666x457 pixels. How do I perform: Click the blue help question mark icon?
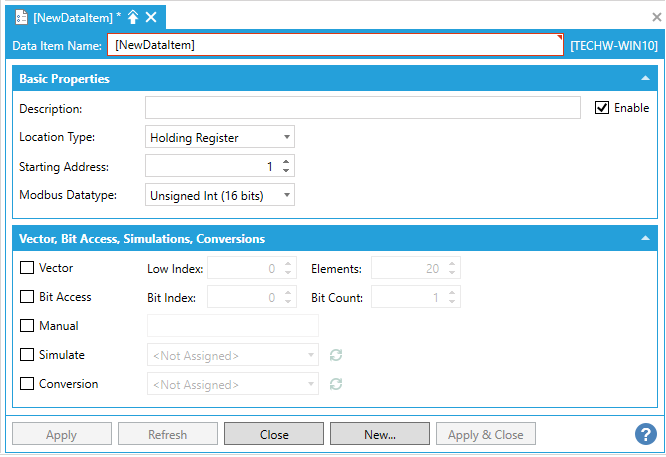tap(645, 434)
